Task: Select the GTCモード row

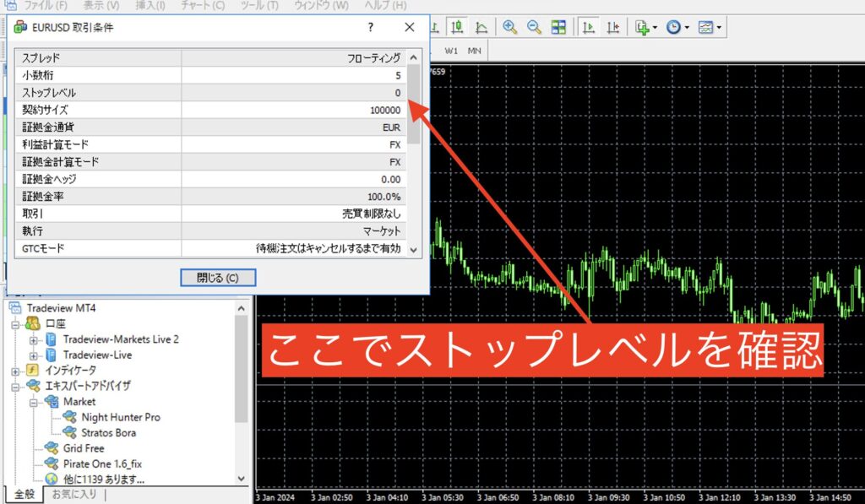Action: coord(210,248)
